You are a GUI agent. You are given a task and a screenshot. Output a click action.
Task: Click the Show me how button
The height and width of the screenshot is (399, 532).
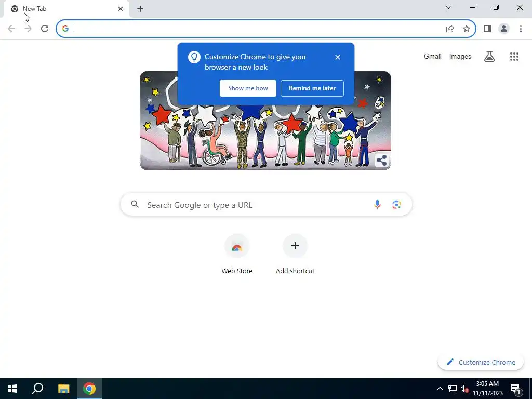coord(248,88)
